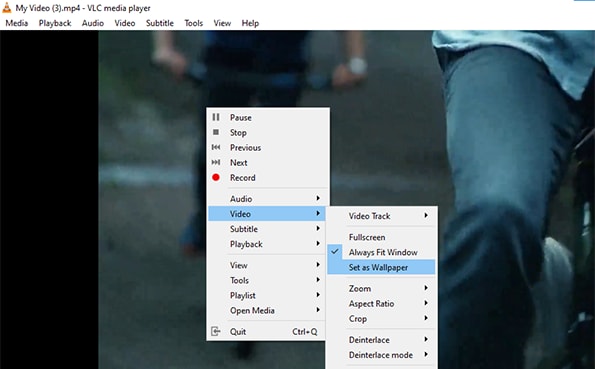
Task: Expand the Subtitle submenu arrow in context menu
Action: coord(318,229)
